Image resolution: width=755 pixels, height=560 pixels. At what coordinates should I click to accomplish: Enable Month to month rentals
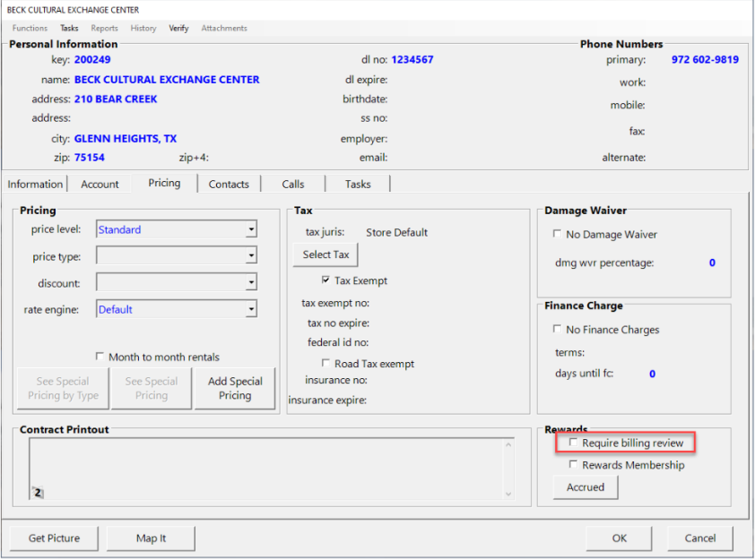pyautogui.click(x=100, y=357)
